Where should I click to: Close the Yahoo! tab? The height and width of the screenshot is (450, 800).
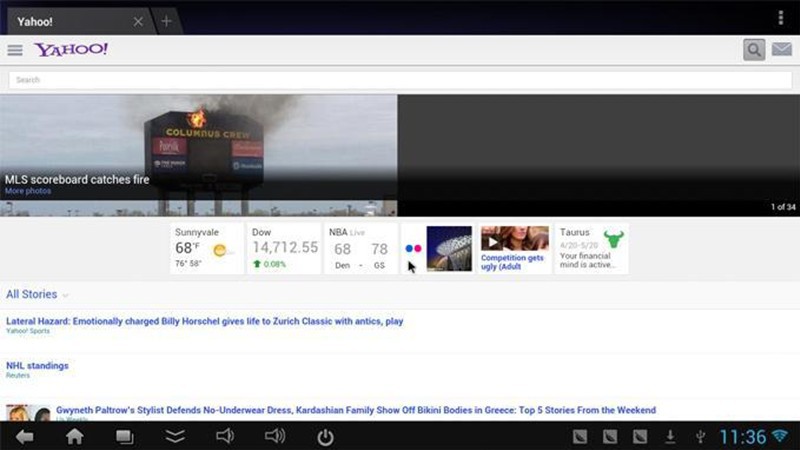[x=138, y=21]
